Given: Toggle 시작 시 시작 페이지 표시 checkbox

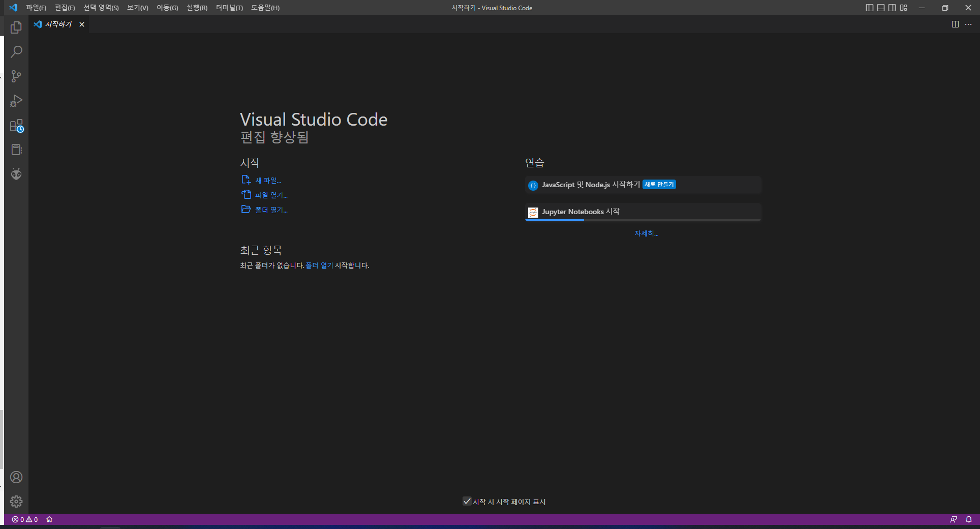Looking at the screenshot, I should coord(467,502).
